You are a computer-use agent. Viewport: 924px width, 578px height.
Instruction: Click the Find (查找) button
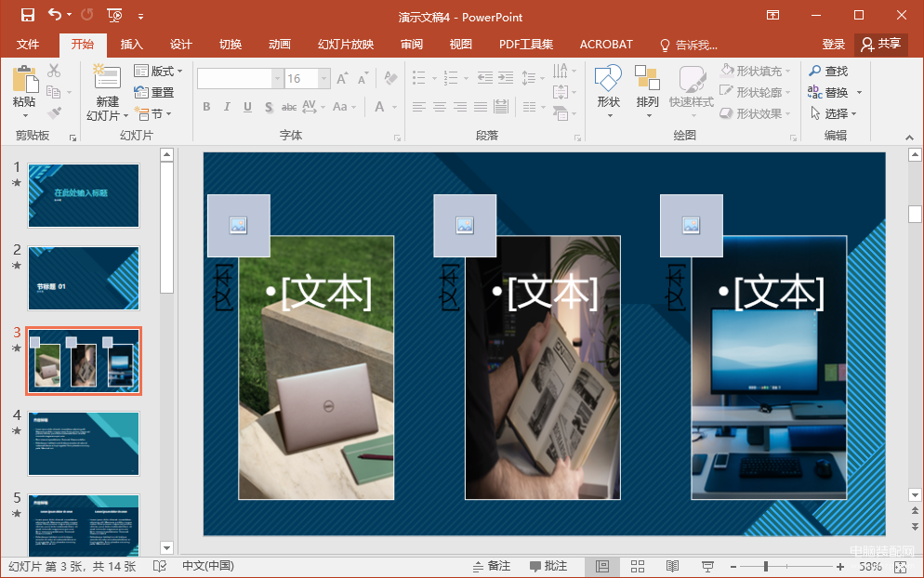coord(828,72)
